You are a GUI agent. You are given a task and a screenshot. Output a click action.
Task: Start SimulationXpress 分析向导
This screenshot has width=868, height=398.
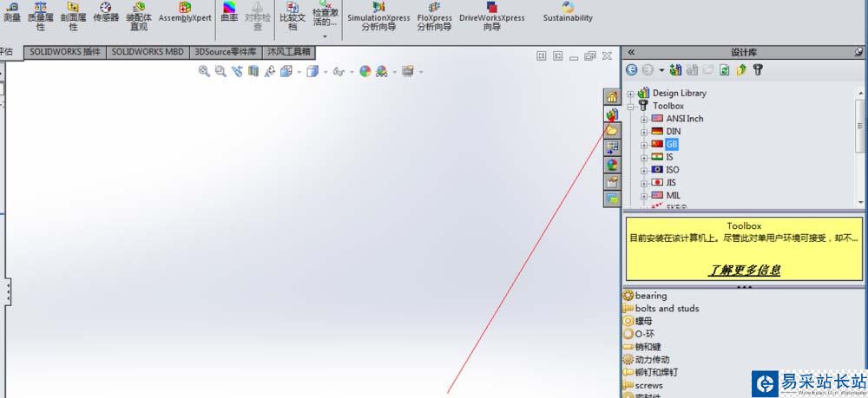[378, 16]
